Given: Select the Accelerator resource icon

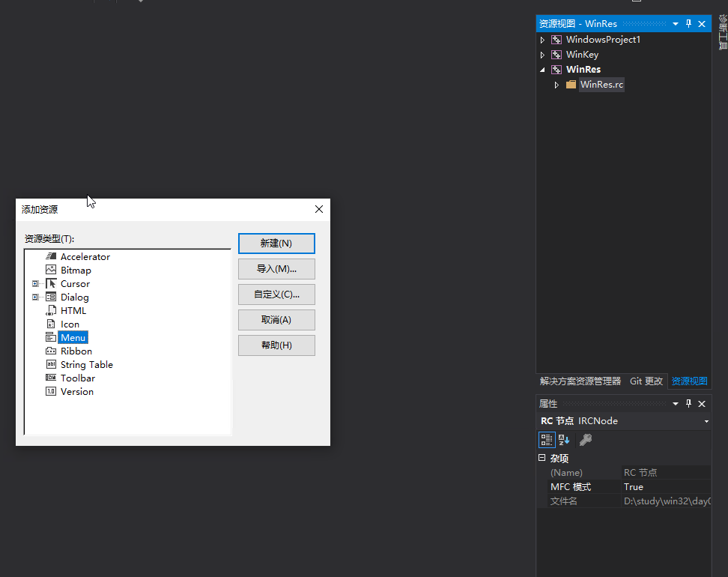Looking at the screenshot, I should point(51,256).
